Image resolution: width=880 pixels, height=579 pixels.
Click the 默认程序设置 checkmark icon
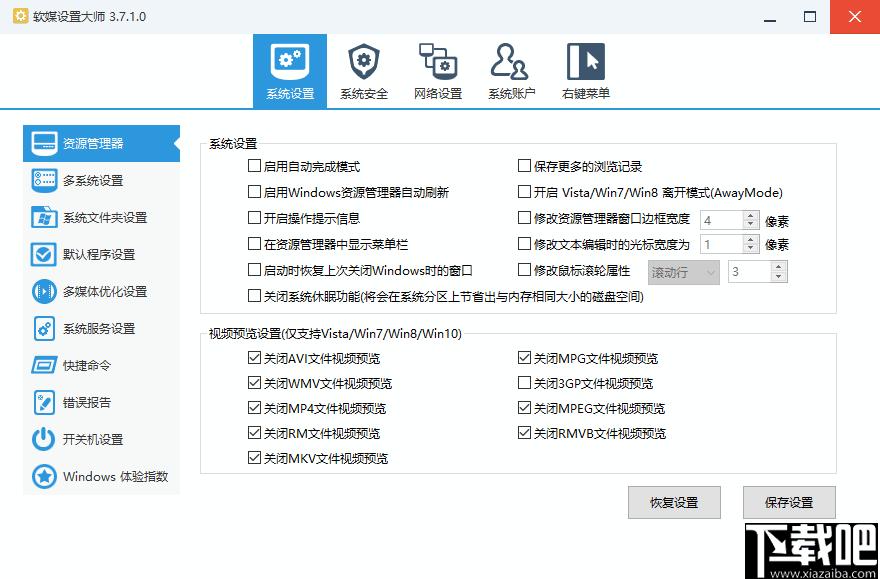point(44,255)
